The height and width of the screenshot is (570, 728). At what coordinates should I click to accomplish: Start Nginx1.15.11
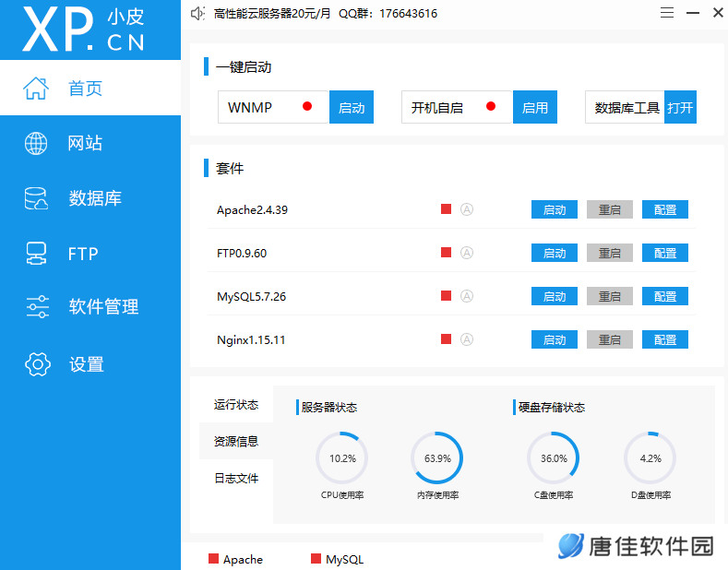click(x=555, y=339)
